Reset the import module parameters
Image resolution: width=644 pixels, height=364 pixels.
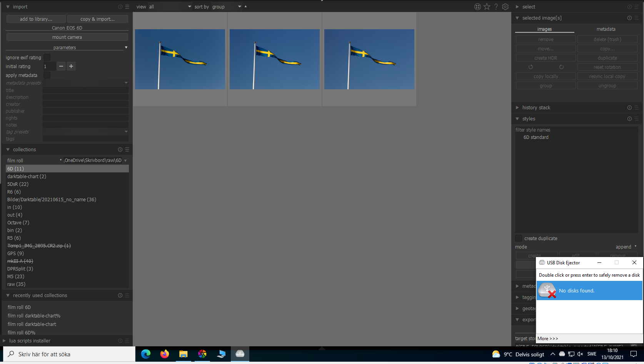120,7
